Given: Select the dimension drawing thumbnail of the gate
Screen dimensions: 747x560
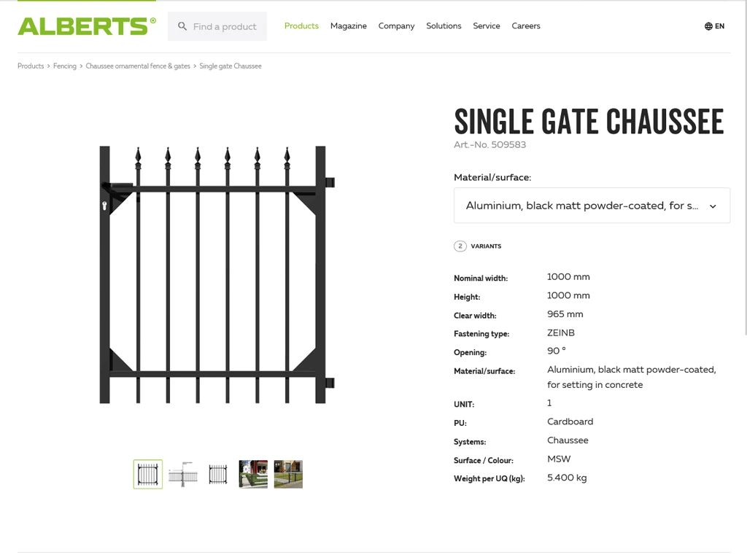Looking at the screenshot, I should (x=182, y=474).
